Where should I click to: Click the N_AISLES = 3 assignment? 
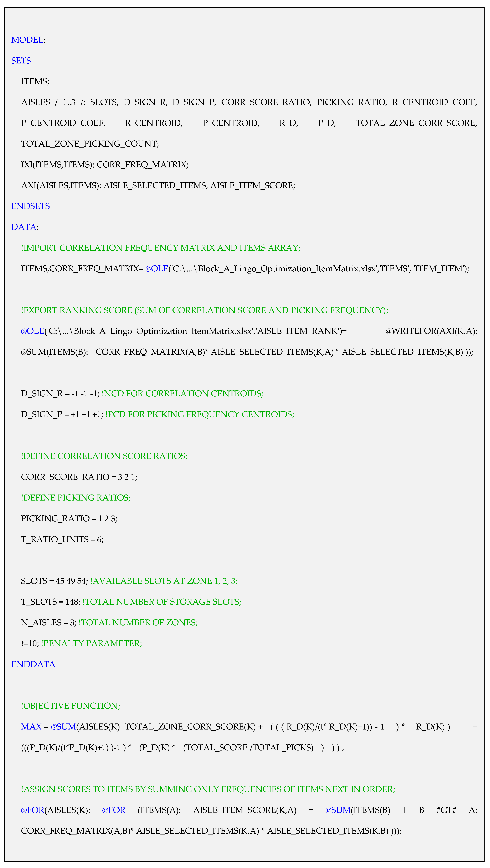click(49, 623)
